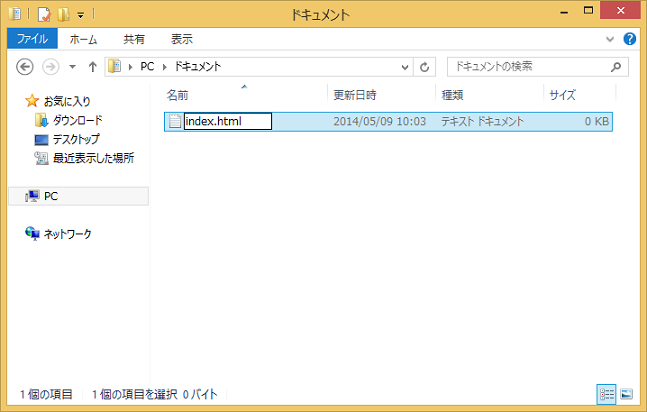This screenshot has height=412, width=647.
Task: Open the ホーム ribbon tab
Action: (x=84, y=39)
